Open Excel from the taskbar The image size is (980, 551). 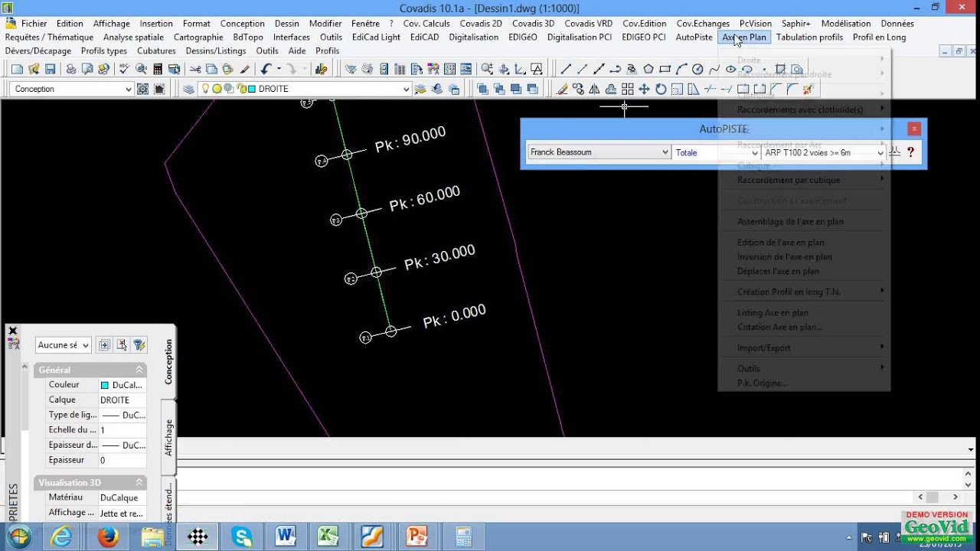328,537
